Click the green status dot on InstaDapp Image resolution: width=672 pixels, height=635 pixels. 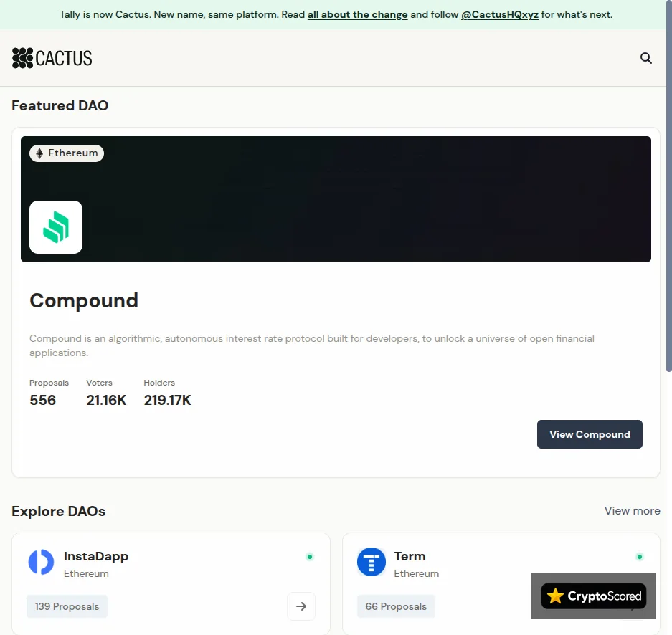[310, 557]
